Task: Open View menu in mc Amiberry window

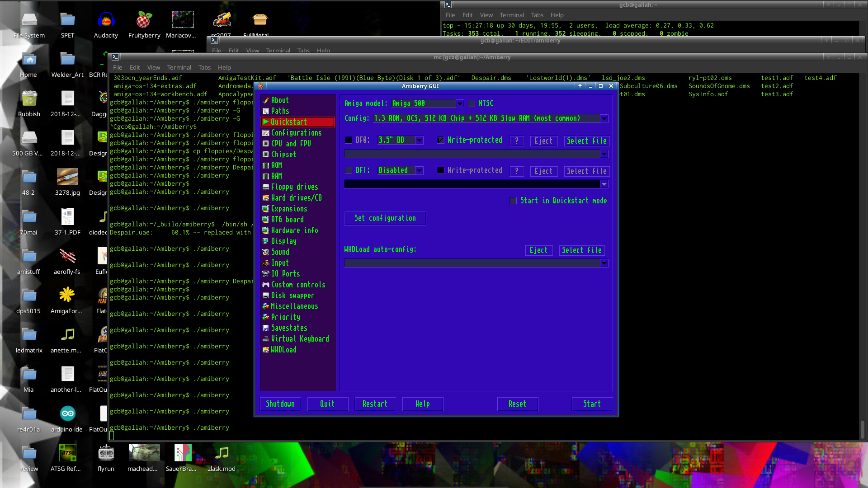Action: point(154,67)
